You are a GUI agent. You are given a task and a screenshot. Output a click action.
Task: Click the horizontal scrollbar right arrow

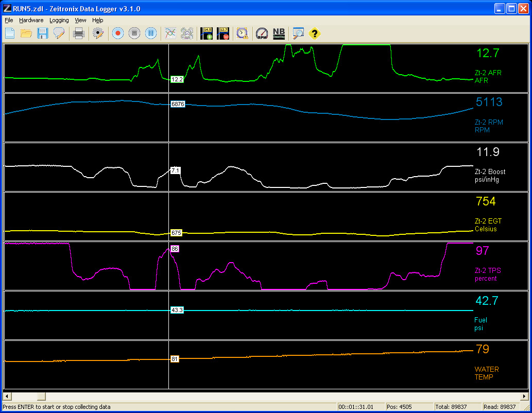(525, 397)
